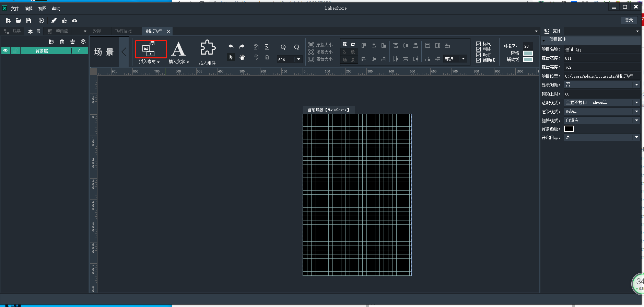644x307 pixels.
Task: Pick the 网格 grid color swatch
Action: point(528,53)
